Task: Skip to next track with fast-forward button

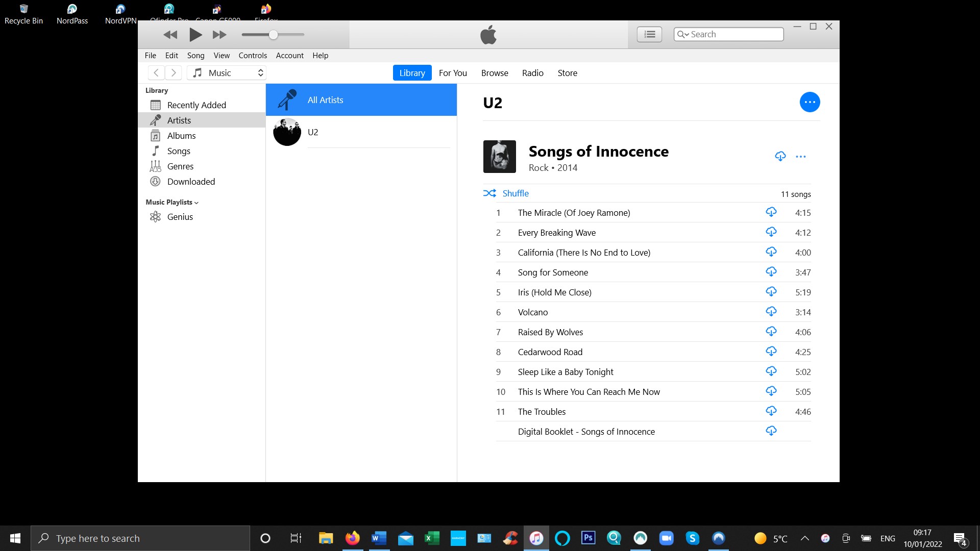Action: (x=219, y=35)
